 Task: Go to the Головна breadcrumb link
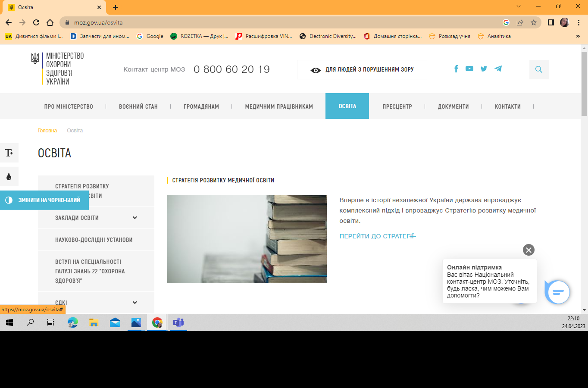(x=47, y=131)
